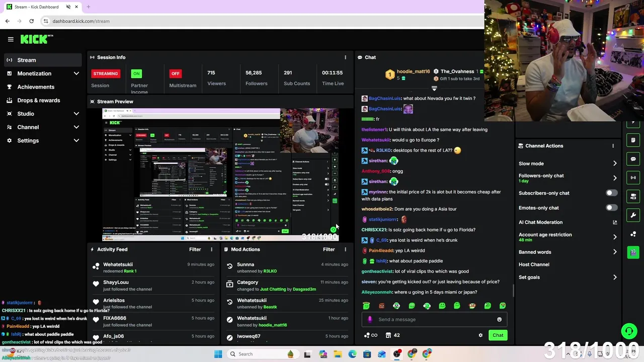Image resolution: width=644 pixels, height=362 pixels.
Task: Click the camera icon in right sidebar
Action: 633,196
